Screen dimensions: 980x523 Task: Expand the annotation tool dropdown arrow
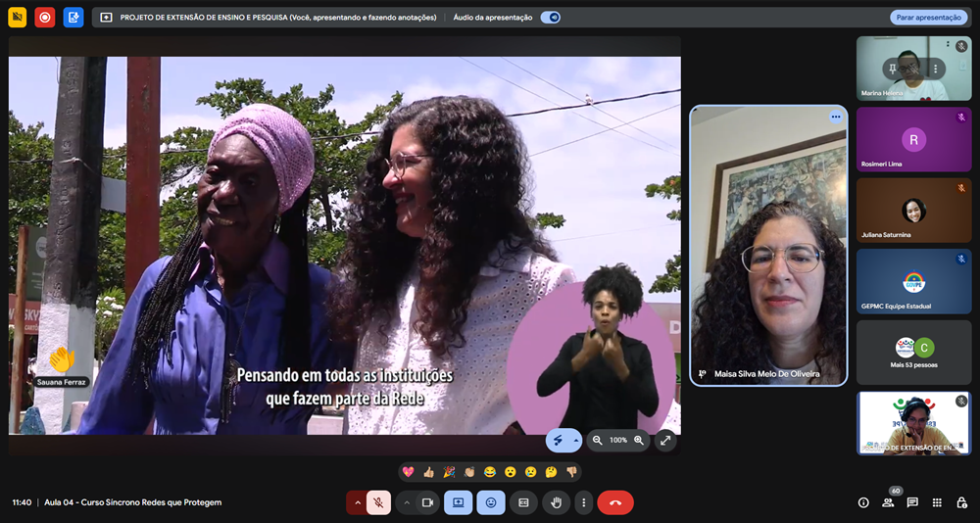click(x=575, y=441)
